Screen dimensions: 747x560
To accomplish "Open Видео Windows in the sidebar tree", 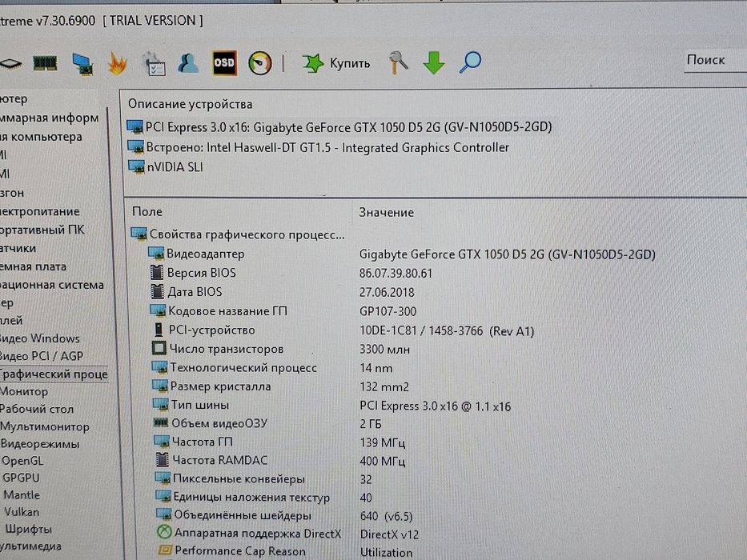I will pos(40,338).
